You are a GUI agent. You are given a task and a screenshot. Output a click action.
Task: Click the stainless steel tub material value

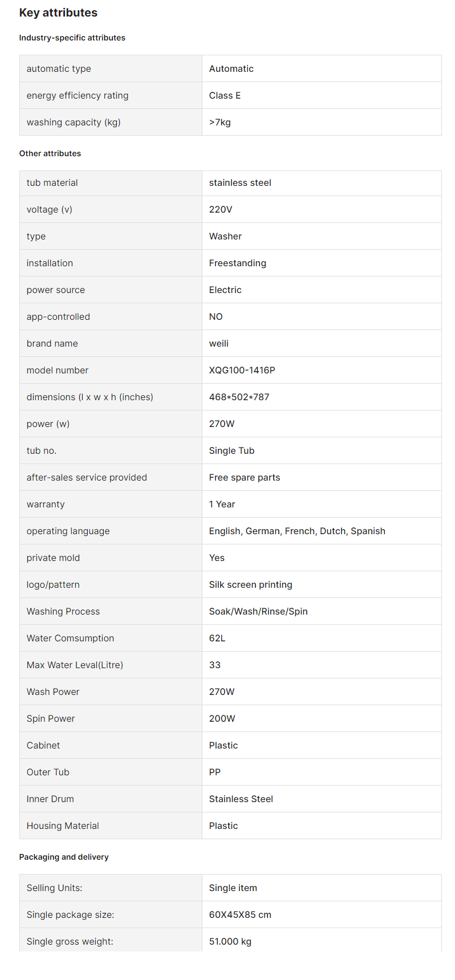point(240,182)
